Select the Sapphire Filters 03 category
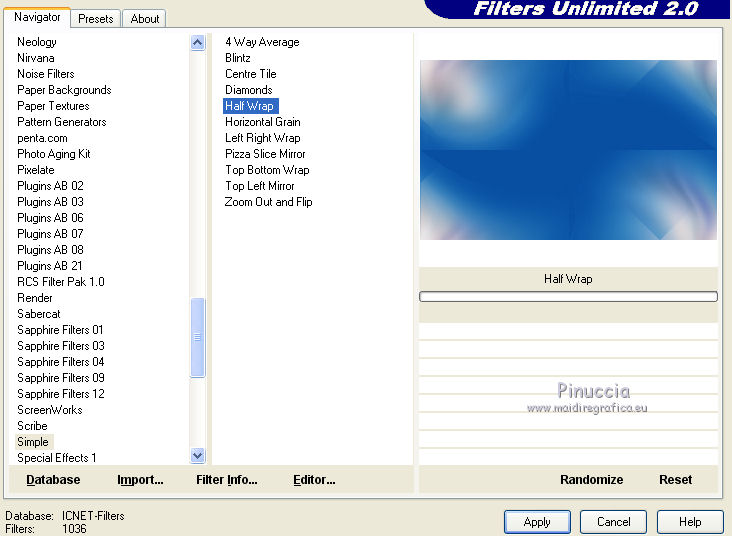Viewport: 732px width, 536px height. click(x=61, y=346)
